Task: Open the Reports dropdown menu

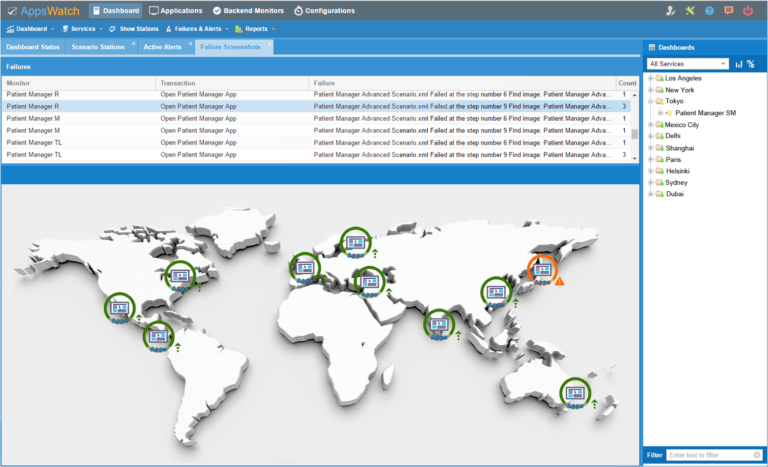Action: [x=255, y=29]
